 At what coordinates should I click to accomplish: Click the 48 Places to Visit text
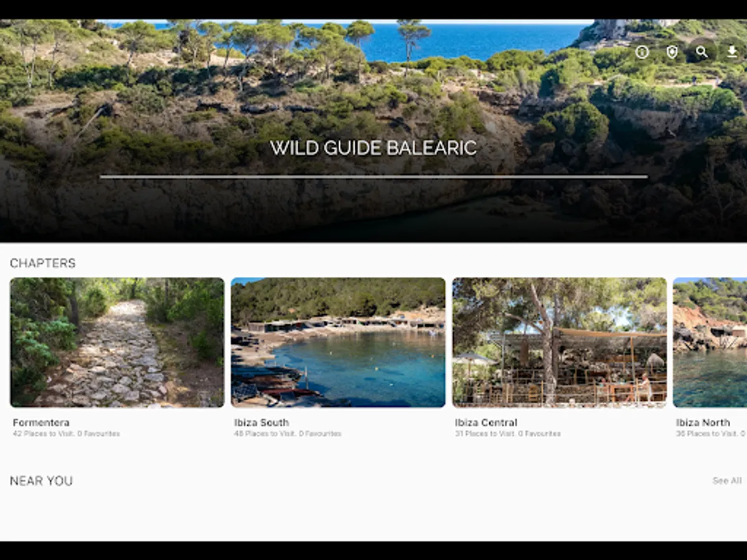click(x=265, y=434)
